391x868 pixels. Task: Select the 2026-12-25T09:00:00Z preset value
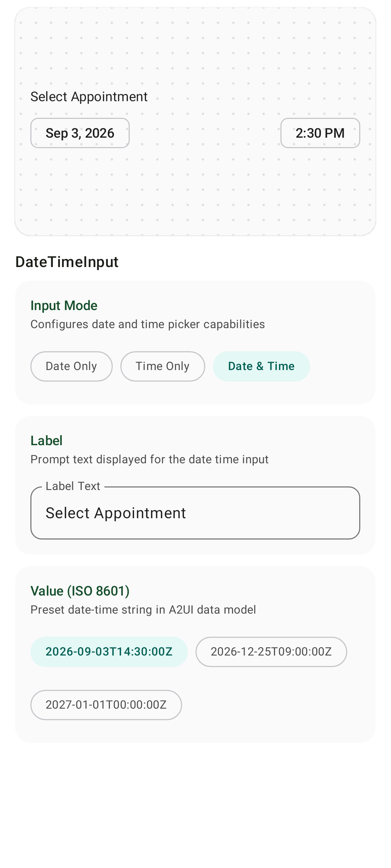click(271, 652)
